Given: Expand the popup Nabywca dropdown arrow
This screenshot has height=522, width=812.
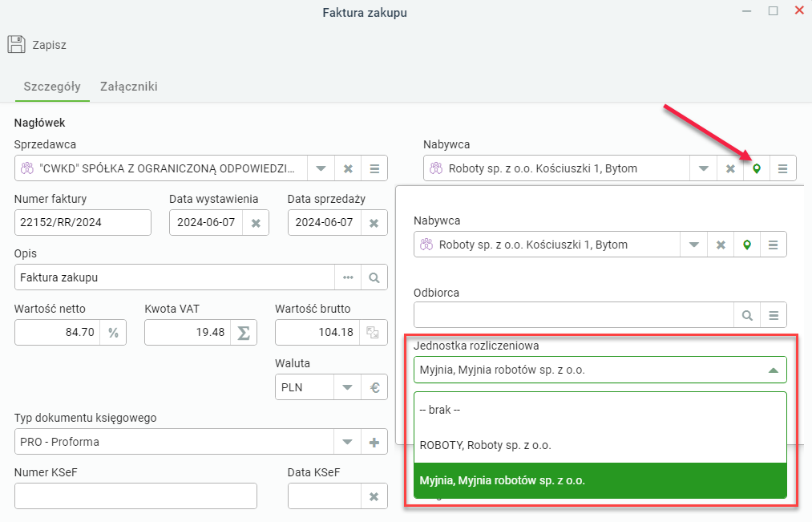Looking at the screenshot, I should click(694, 245).
